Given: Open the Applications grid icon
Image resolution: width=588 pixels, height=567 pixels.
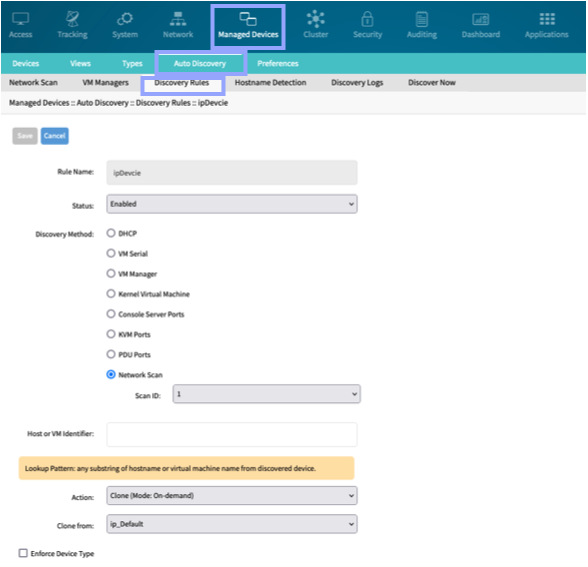Looking at the screenshot, I should point(547,19).
